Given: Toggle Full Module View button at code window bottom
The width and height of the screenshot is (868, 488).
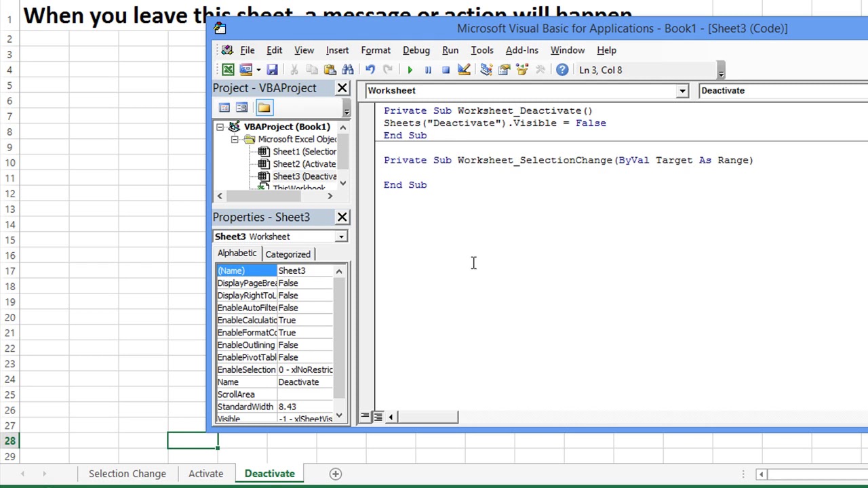Looking at the screenshot, I should (x=378, y=417).
